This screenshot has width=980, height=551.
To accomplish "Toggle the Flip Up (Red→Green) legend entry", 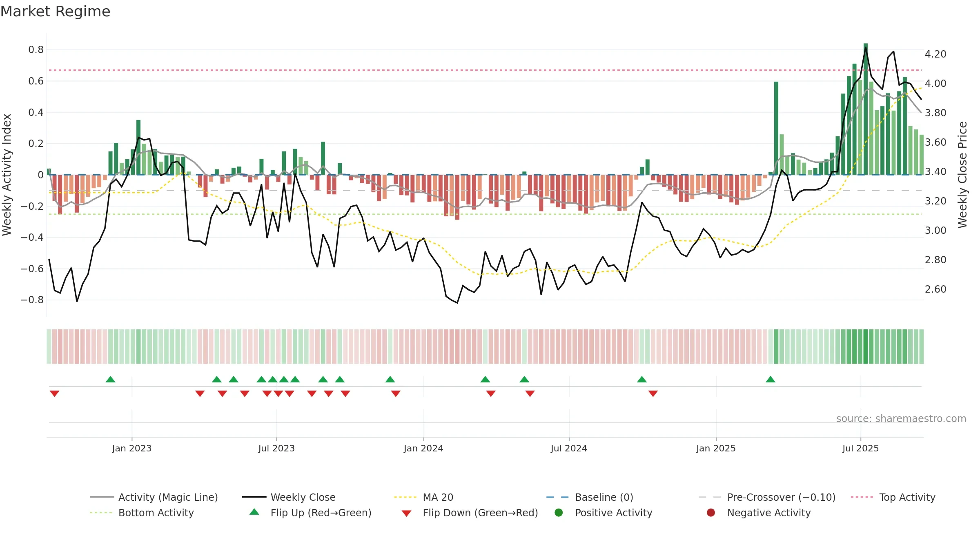I will [310, 513].
